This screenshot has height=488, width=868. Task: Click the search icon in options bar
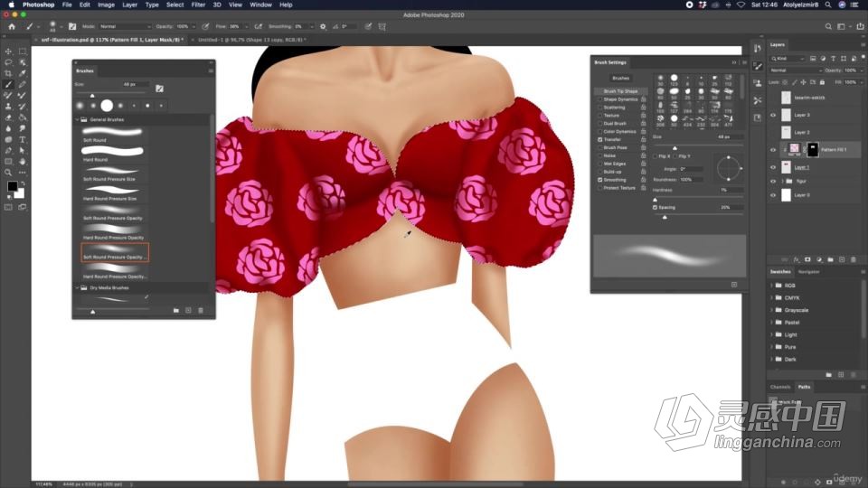pyautogui.click(x=828, y=26)
